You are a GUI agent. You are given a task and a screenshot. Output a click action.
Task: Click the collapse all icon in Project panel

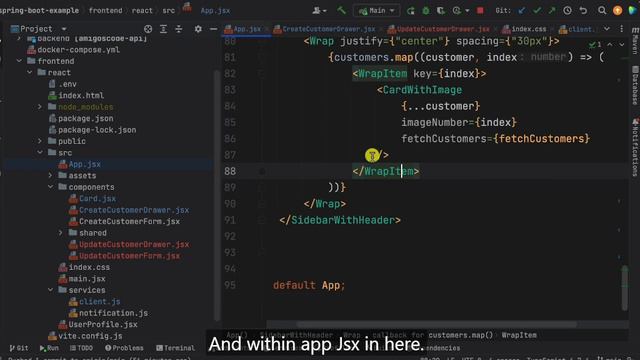(179, 29)
